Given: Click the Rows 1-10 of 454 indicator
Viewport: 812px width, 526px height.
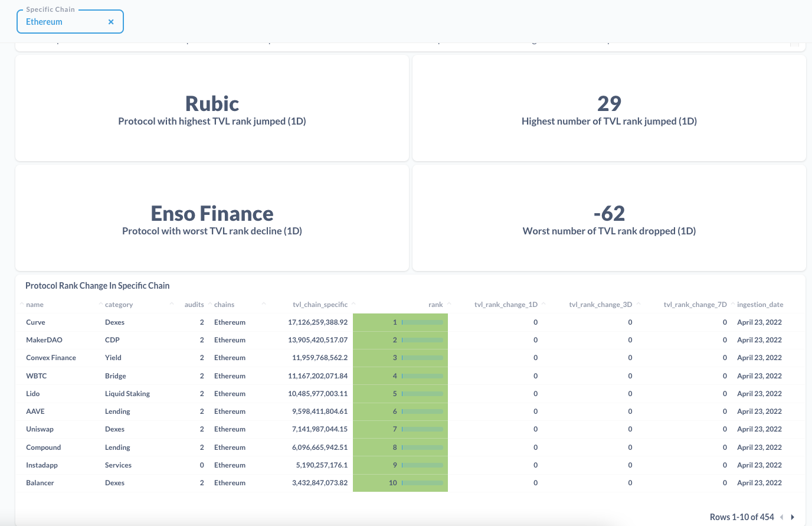Looking at the screenshot, I should point(742,517).
